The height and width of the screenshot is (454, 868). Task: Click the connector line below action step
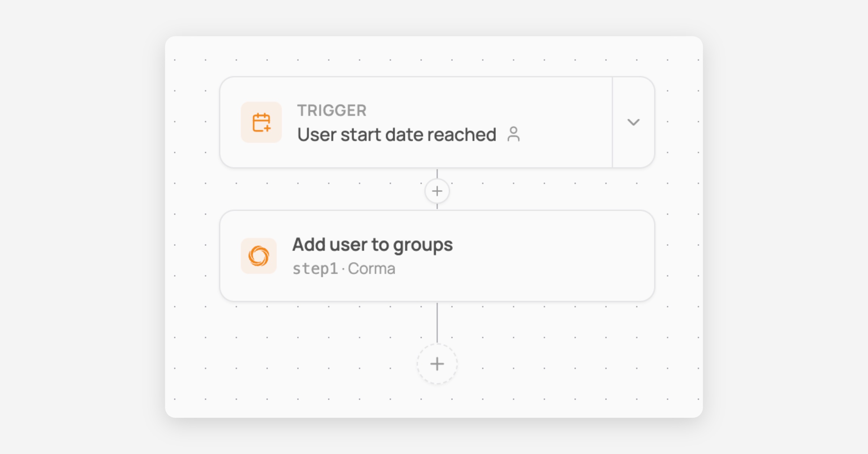point(437,323)
